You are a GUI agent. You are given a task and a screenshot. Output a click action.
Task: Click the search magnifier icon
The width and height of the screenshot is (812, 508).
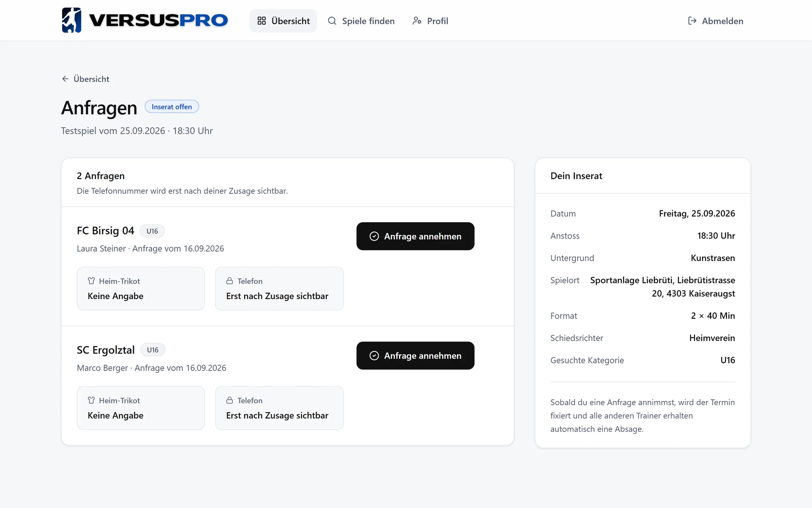pos(332,21)
